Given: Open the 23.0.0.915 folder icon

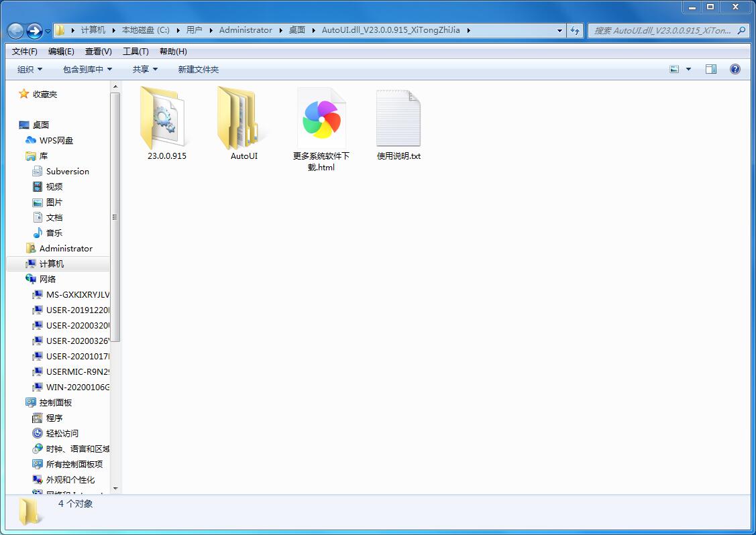Looking at the screenshot, I should tap(162, 119).
